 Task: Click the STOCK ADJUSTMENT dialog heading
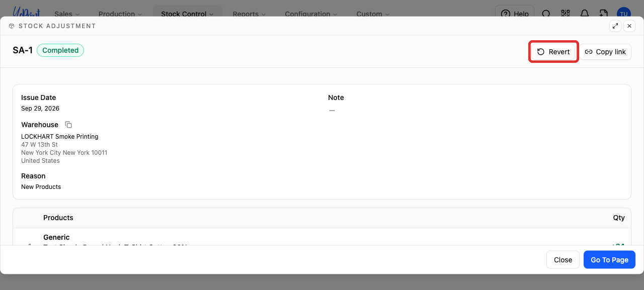point(57,26)
